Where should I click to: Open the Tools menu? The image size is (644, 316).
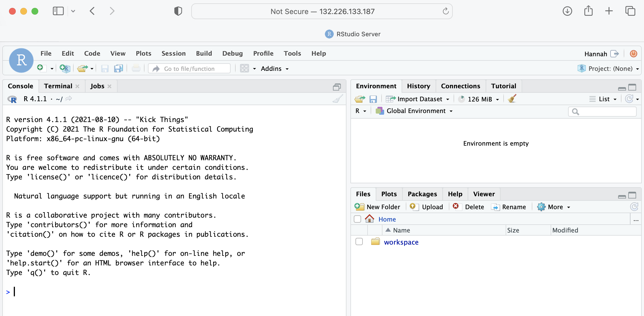tap(292, 53)
